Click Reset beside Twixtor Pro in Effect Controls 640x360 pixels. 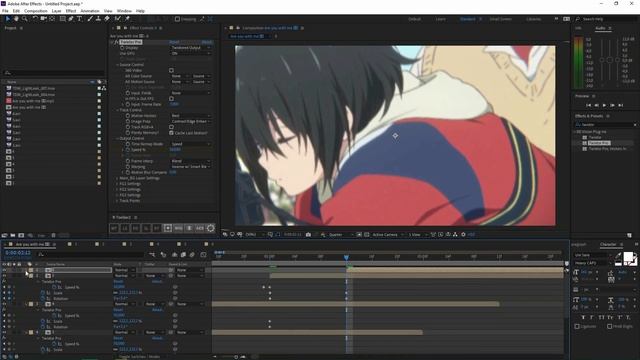coord(174,42)
